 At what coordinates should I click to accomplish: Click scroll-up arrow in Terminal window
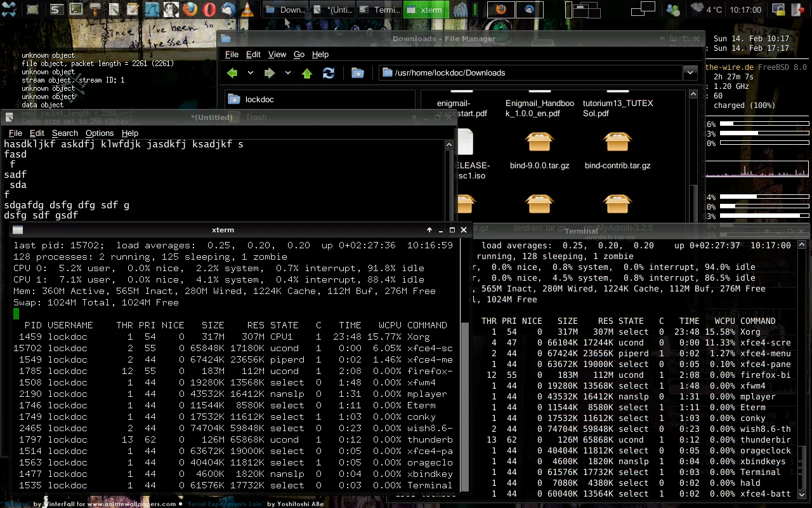(802, 244)
